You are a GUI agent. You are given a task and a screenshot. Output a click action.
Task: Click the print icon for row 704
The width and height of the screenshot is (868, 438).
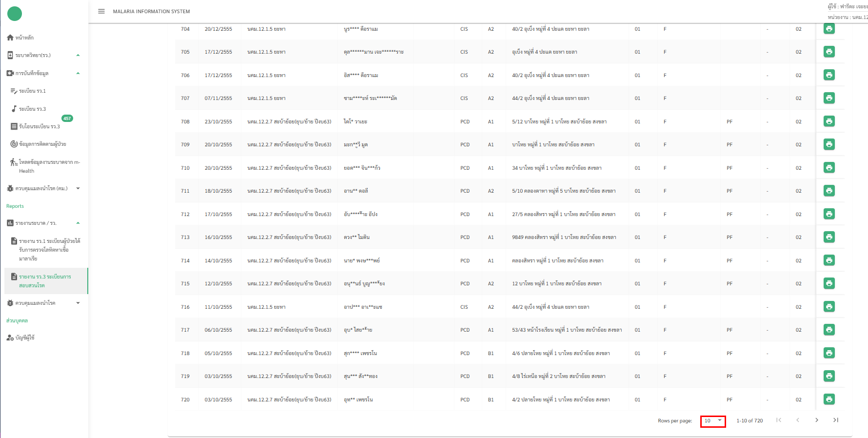tap(829, 29)
